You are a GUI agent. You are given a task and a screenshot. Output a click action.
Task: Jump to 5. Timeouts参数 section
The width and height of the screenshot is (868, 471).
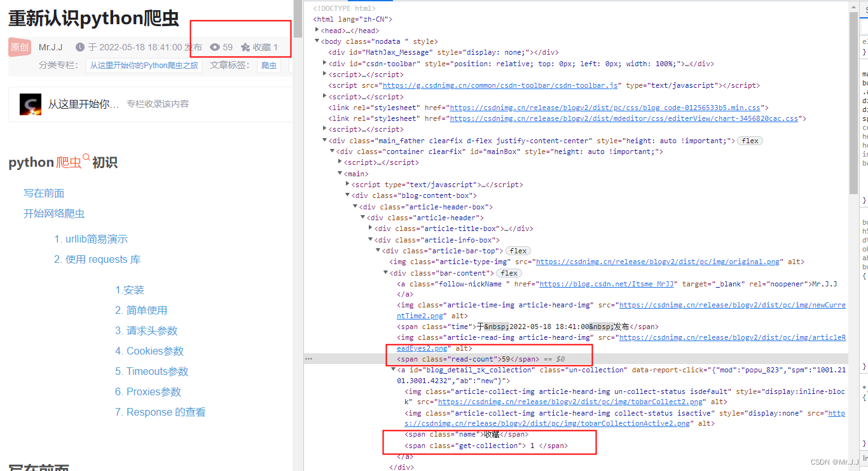click(x=152, y=372)
